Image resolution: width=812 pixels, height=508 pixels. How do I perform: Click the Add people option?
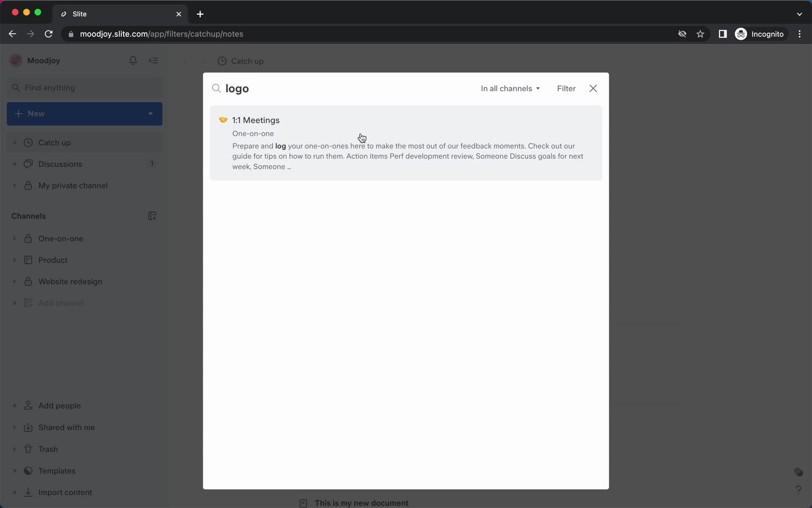60,405
